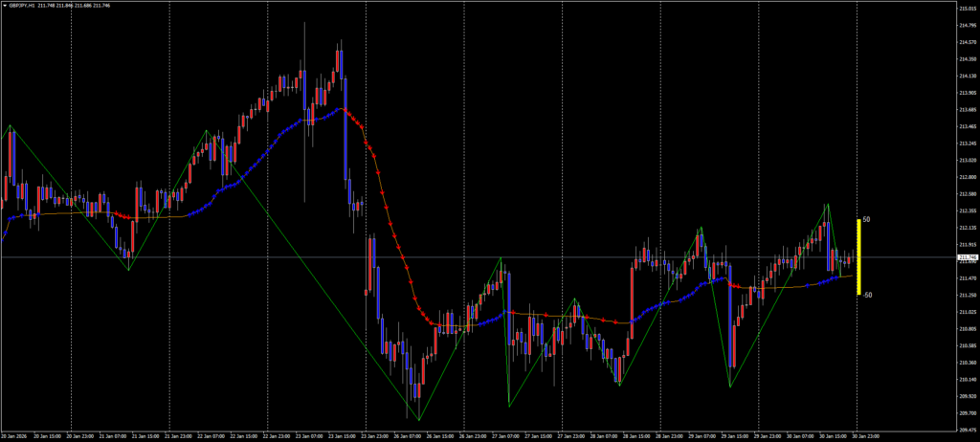Click the lowest zigzag trough near 26 Jan
980x442 pixels.
[418, 419]
